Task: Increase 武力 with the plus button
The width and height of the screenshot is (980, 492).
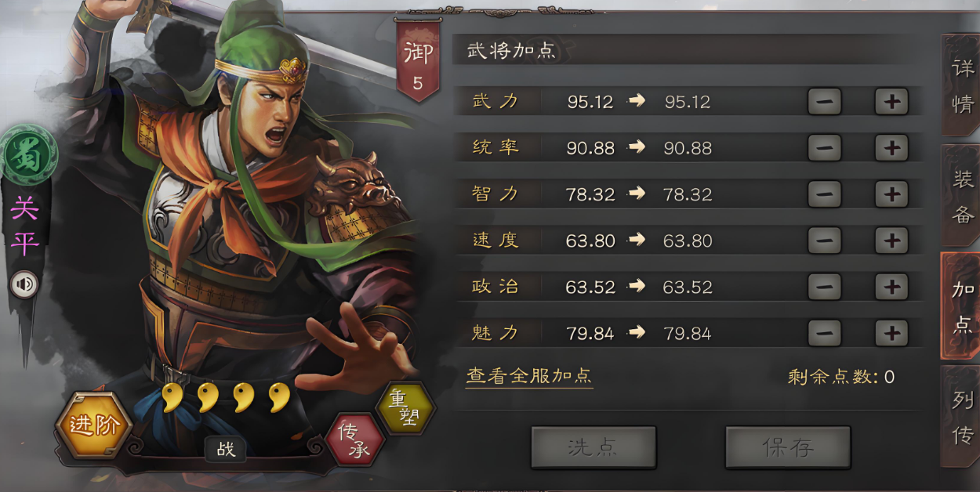Action: pos(891,102)
